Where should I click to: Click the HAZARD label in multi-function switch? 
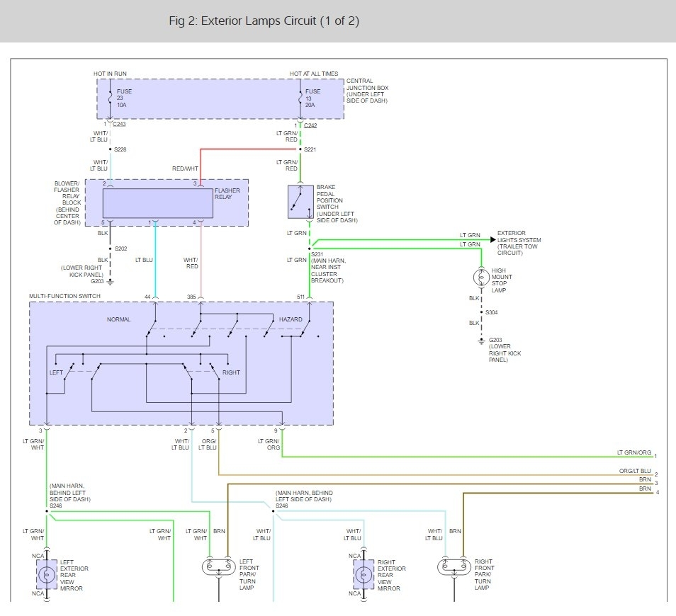290,319
